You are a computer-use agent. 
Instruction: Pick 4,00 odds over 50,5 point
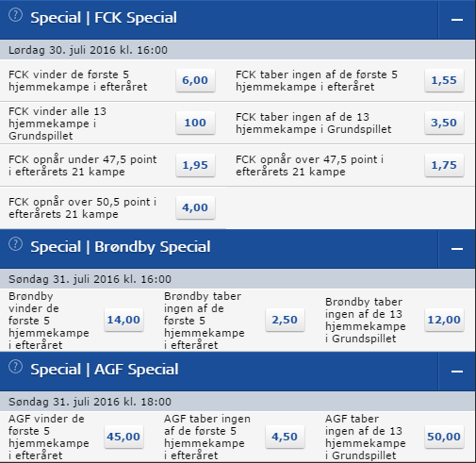[195, 207]
